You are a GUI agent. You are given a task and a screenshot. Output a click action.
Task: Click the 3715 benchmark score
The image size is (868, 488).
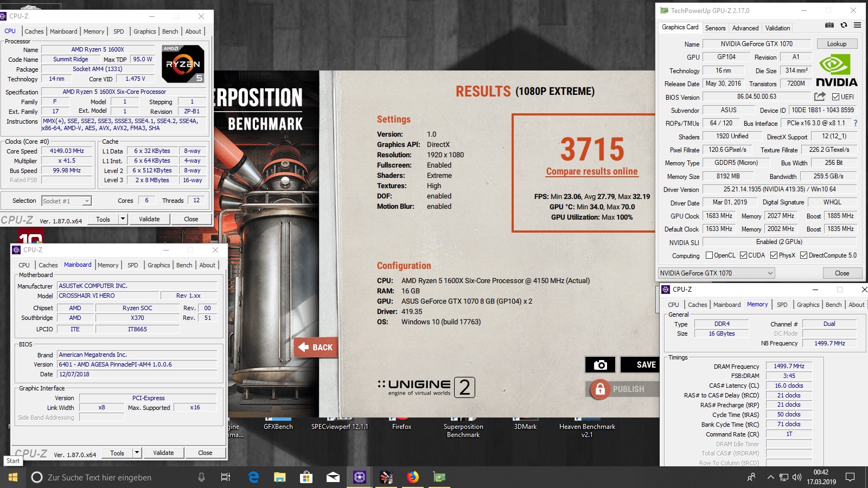[592, 149]
